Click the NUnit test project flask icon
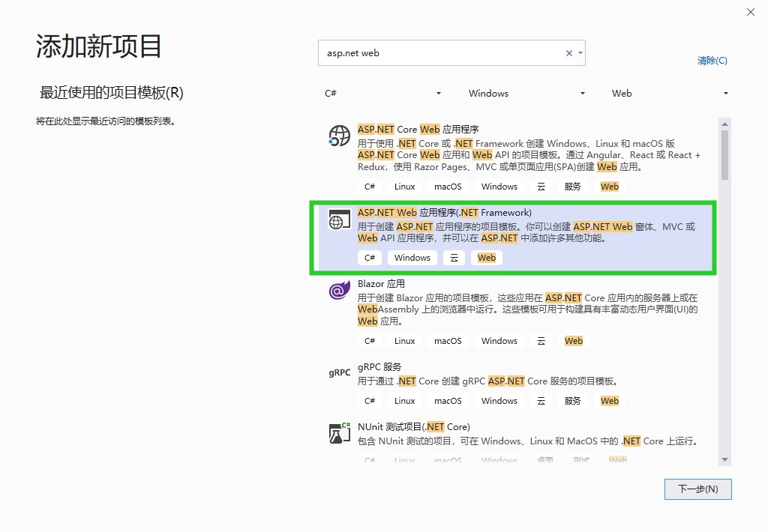Screen dimensions: 768x532 [x=340, y=433]
